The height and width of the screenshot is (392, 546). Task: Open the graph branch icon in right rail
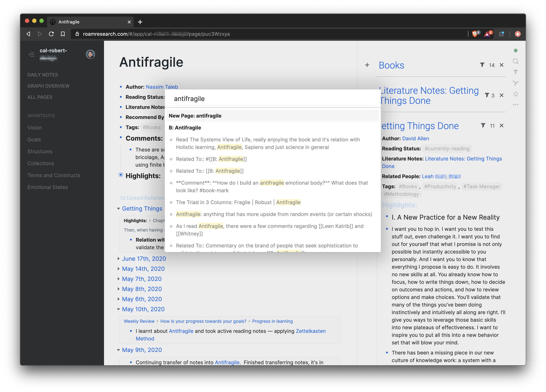(x=515, y=83)
